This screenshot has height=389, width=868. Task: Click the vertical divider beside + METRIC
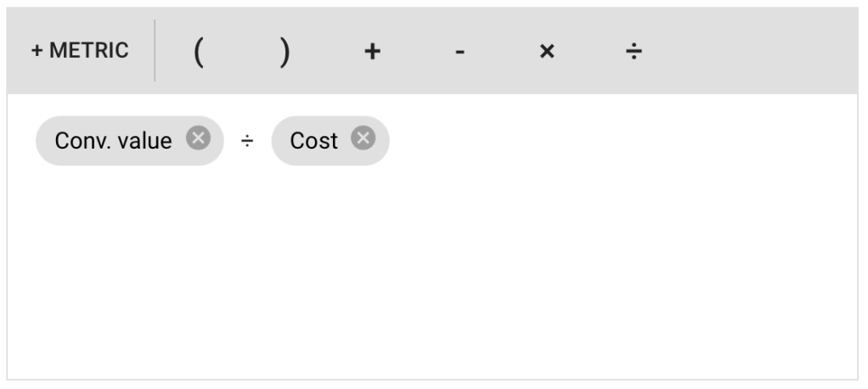pos(155,51)
